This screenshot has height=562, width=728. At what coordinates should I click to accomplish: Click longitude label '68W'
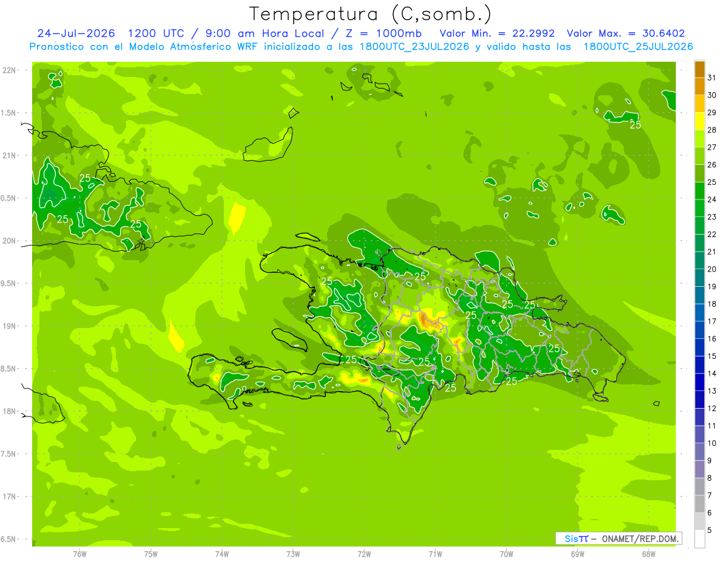[649, 554]
